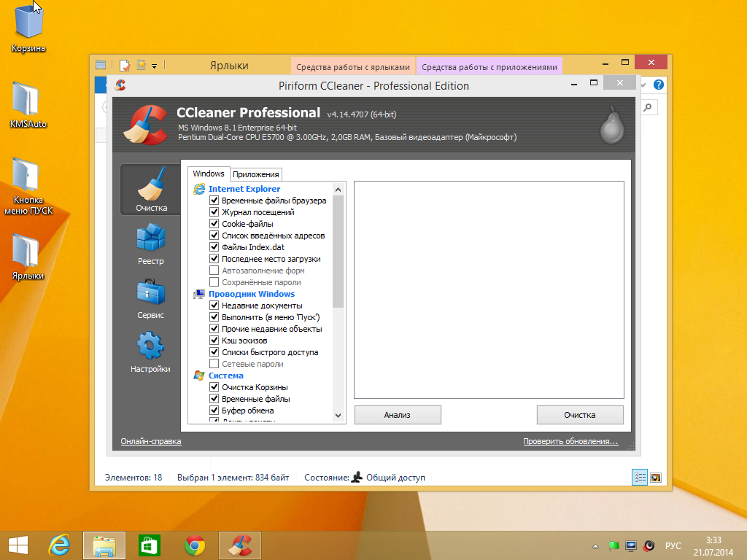Image resolution: width=747 pixels, height=560 pixels.
Task: Click the CCleaner title bar icon
Action: coord(120,85)
